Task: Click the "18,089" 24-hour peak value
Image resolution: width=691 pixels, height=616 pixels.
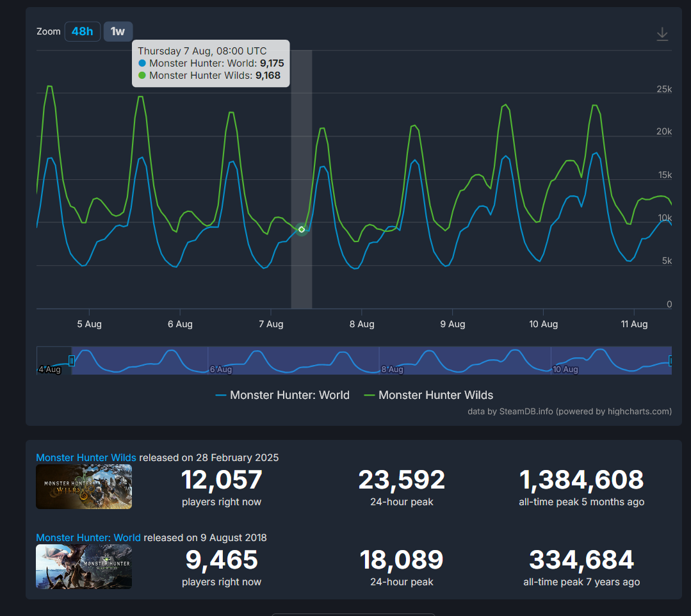Action: (x=402, y=560)
